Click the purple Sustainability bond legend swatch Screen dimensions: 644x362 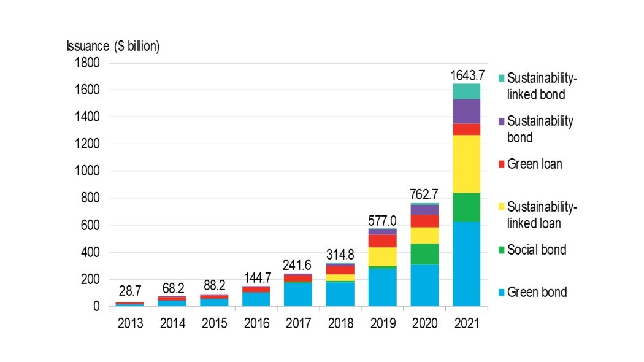click(x=502, y=121)
